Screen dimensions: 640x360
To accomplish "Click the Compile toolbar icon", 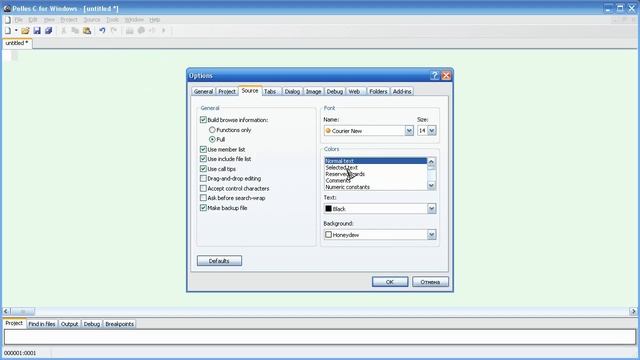I will coord(129,31).
